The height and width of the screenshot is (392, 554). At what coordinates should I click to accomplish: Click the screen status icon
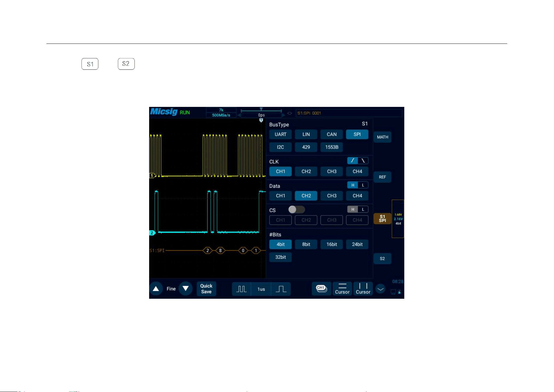click(x=393, y=292)
